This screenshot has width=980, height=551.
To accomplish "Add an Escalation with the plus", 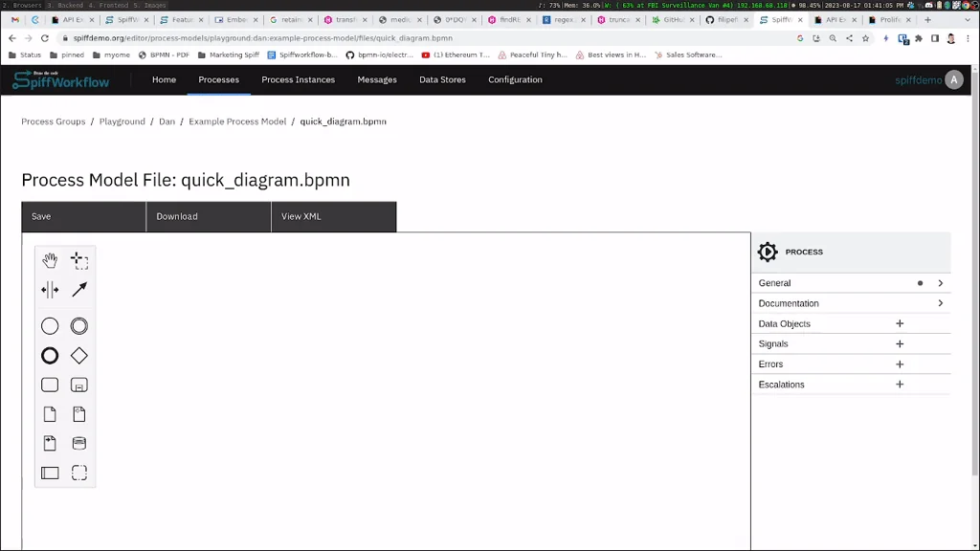I will [899, 384].
